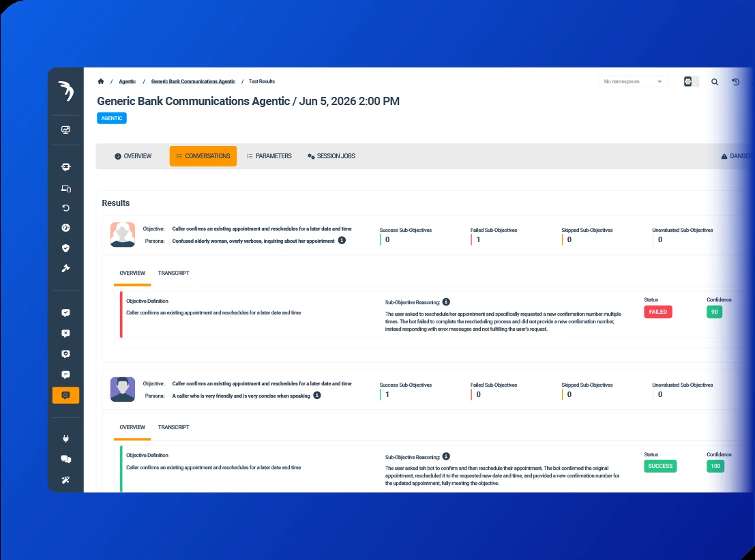This screenshot has height=560, width=755.
Task: Select the Conversations tab
Action: [203, 156]
